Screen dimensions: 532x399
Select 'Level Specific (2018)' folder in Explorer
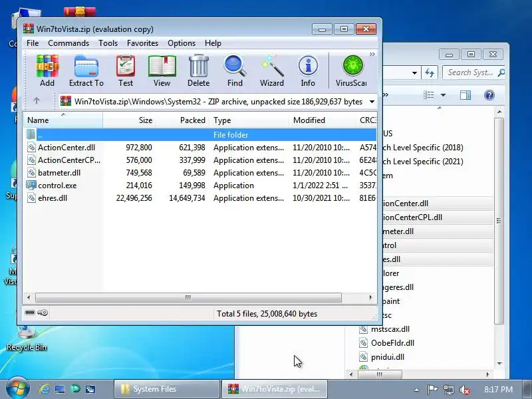pos(422,148)
